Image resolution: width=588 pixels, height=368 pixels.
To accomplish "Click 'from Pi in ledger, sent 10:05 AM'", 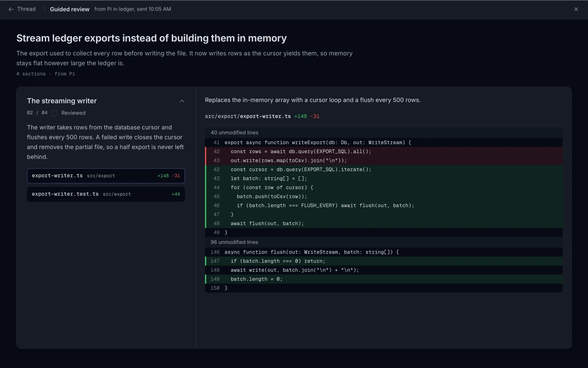I will pos(133,9).
